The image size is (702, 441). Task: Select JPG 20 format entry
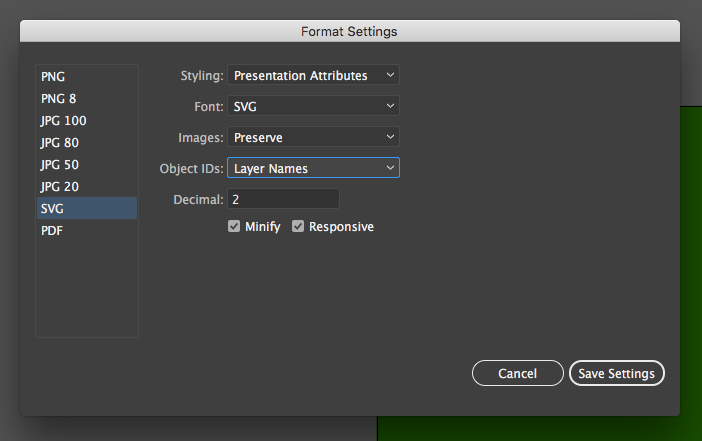pyautogui.click(x=59, y=186)
